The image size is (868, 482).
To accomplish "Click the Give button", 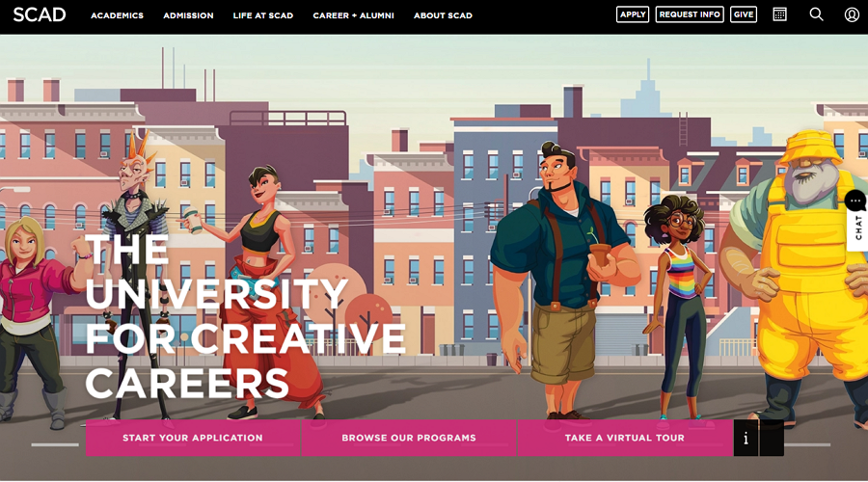I will click(x=744, y=14).
